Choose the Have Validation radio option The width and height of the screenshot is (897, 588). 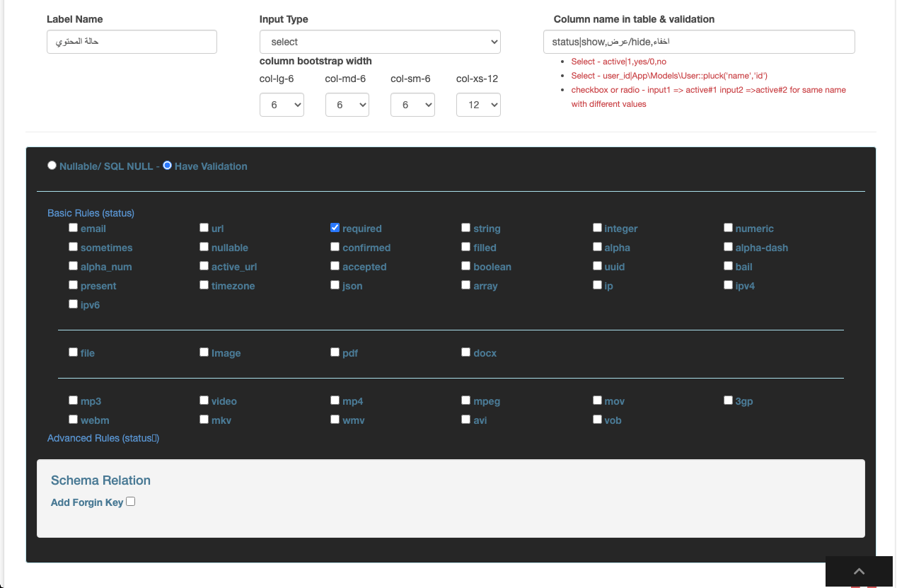168,166
